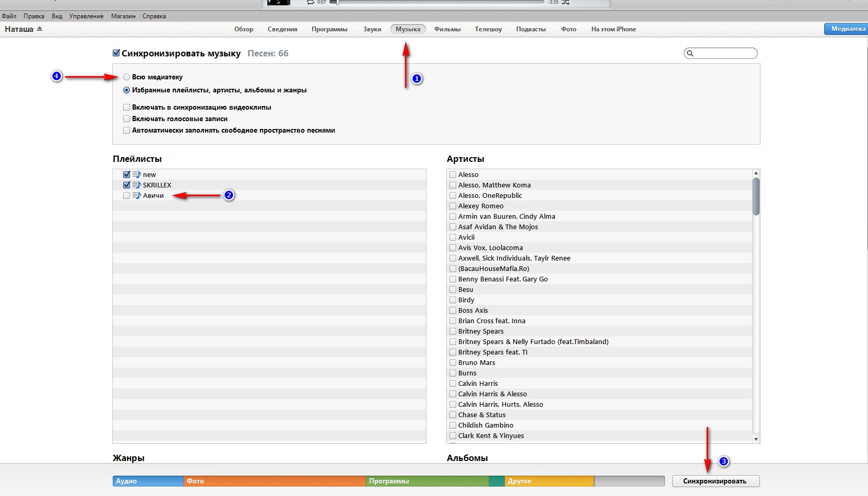
Task: Check the Childish Gambino checkbox
Action: tap(453, 425)
